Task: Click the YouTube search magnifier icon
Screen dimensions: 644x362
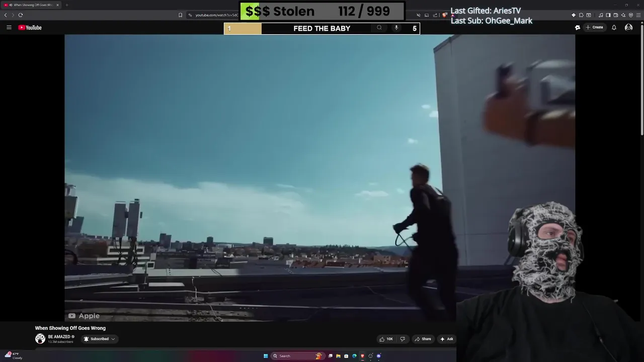Action: pyautogui.click(x=379, y=28)
